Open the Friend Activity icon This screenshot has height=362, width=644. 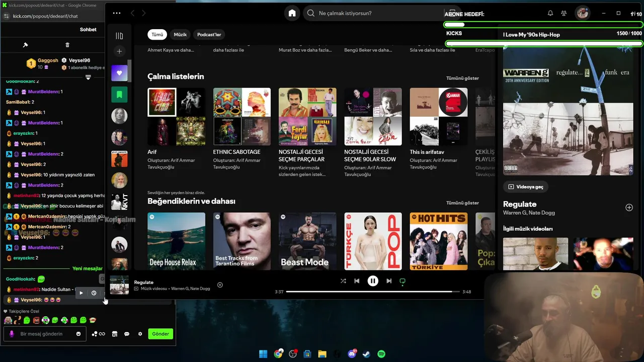coord(564,13)
